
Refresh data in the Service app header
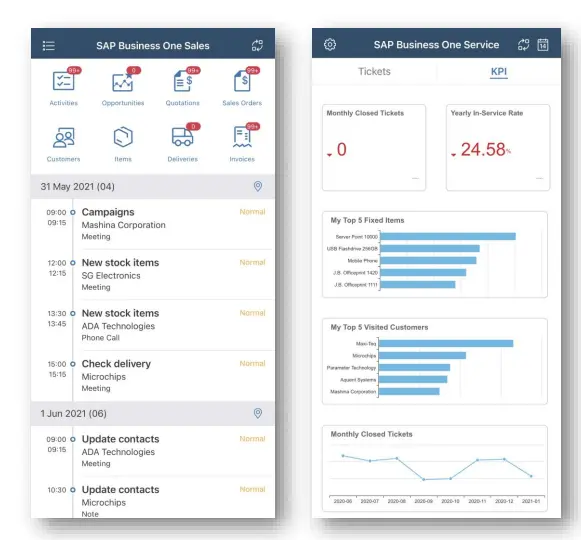[x=523, y=44]
